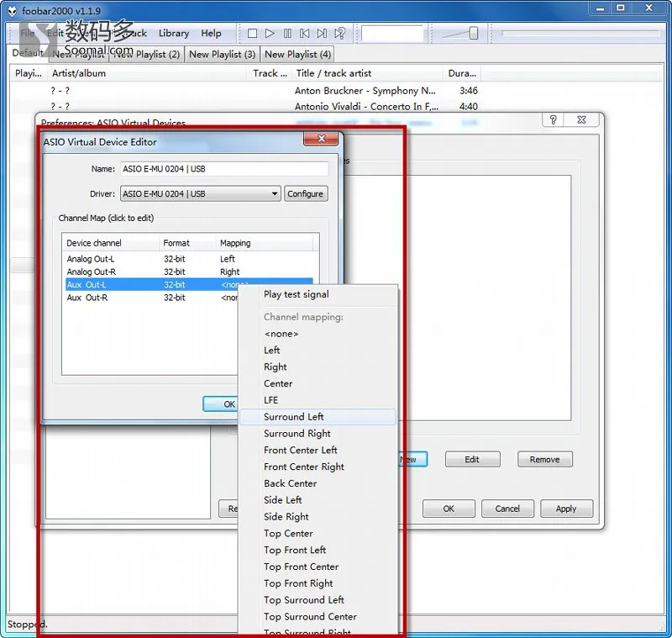This screenshot has height=638, width=672.
Task: Close the Preferences dialog
Action: [581, 119]
